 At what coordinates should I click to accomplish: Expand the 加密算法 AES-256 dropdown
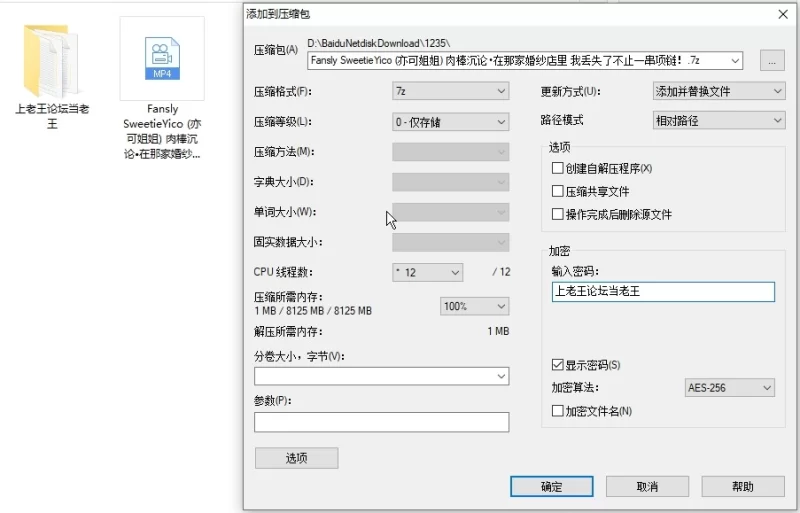coord(730,388)
